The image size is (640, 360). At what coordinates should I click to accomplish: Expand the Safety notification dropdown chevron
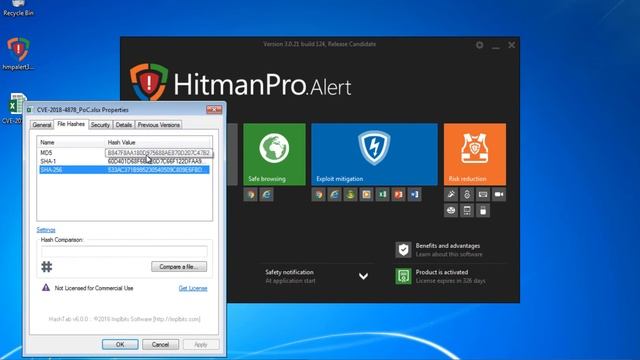[x=363, y=276]
